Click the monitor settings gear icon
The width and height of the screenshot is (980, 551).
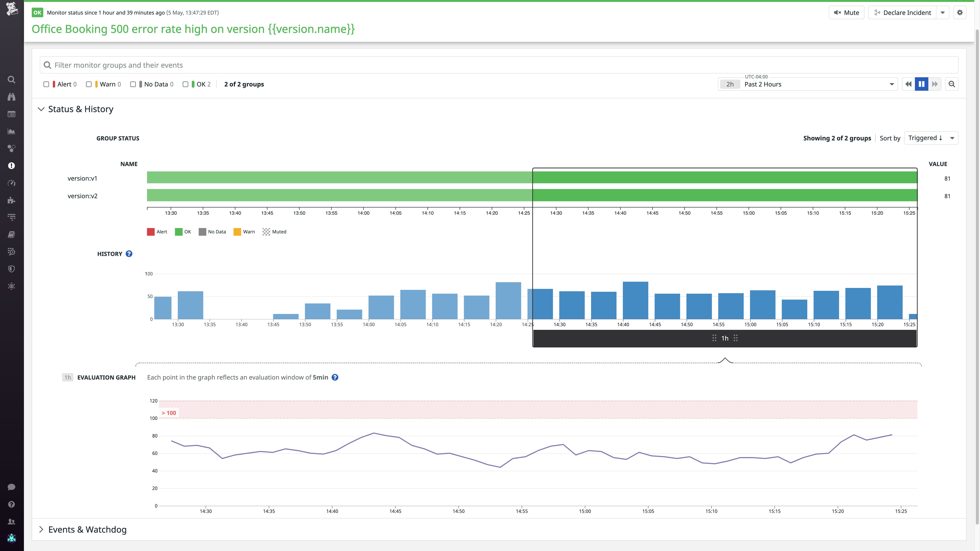point(960,13)
